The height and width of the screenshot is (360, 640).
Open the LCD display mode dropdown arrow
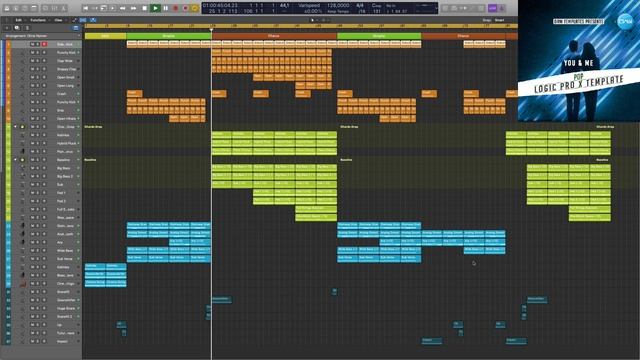[435, 8]
